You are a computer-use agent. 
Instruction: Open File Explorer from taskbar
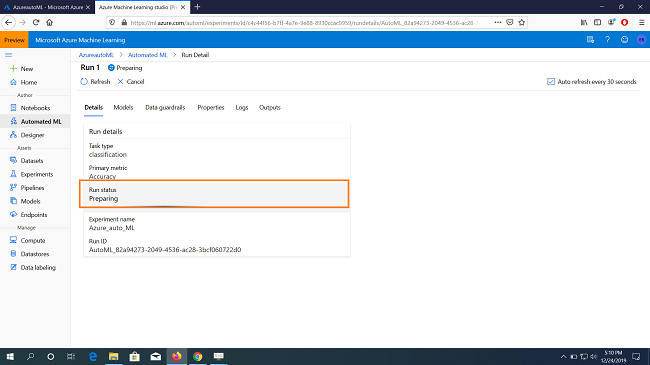[114, 357]
